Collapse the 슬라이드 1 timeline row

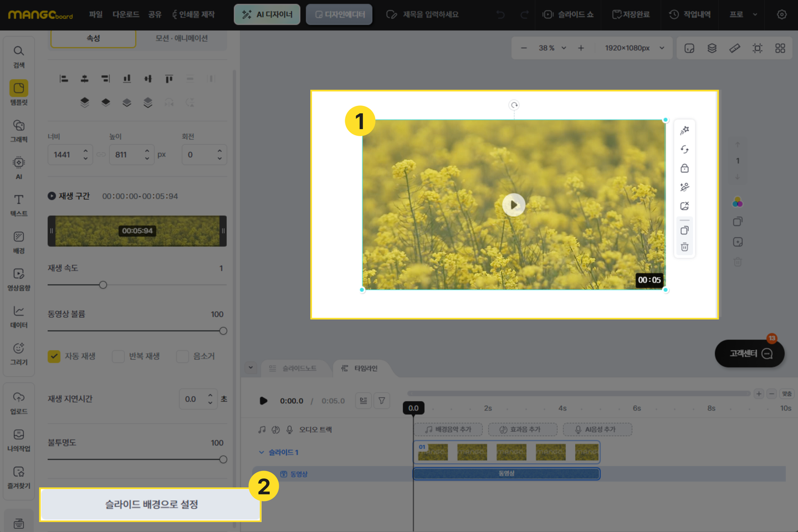point(262,452)
